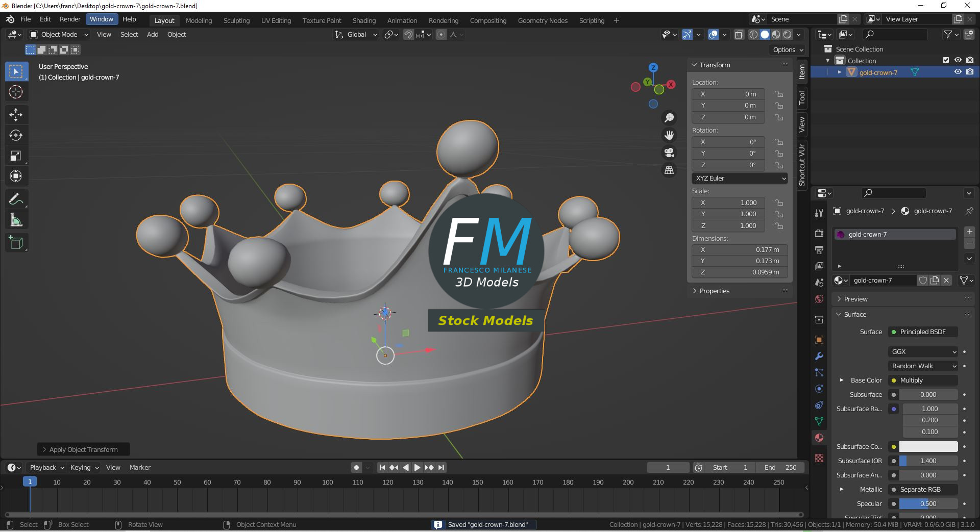This screenshot has height=532, width=980.
Task: Toggle proportional editing icon
Action: coord(442,35)
